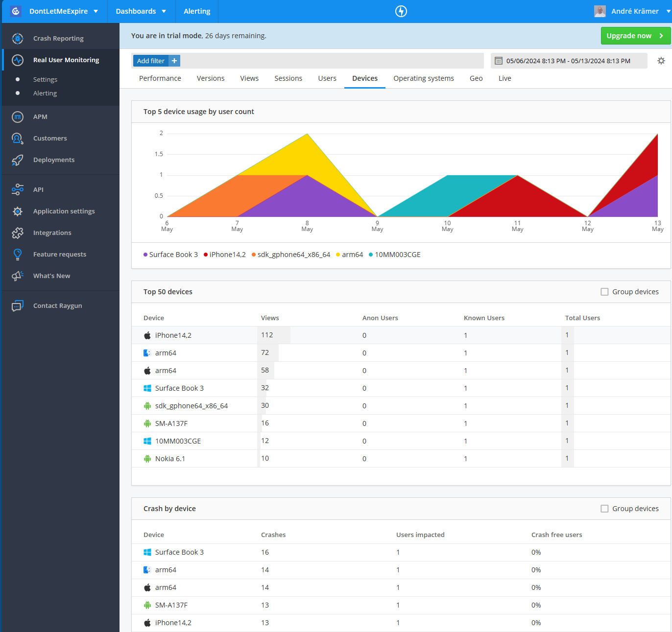Click the Upgrade now button
The width and height of the screenshot is (672, 632).
(x=635, y=35)
